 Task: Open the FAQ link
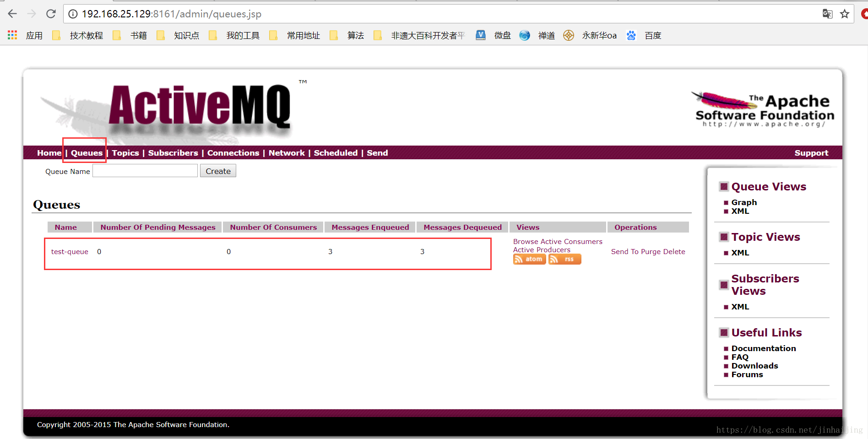pyautogui.click(x=740, y=357)
